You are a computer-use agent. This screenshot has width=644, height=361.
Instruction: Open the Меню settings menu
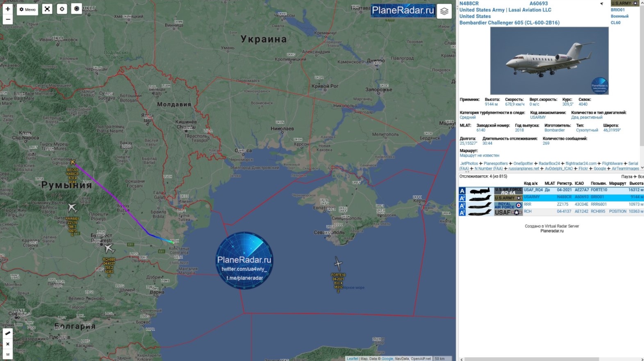point(27,9)
